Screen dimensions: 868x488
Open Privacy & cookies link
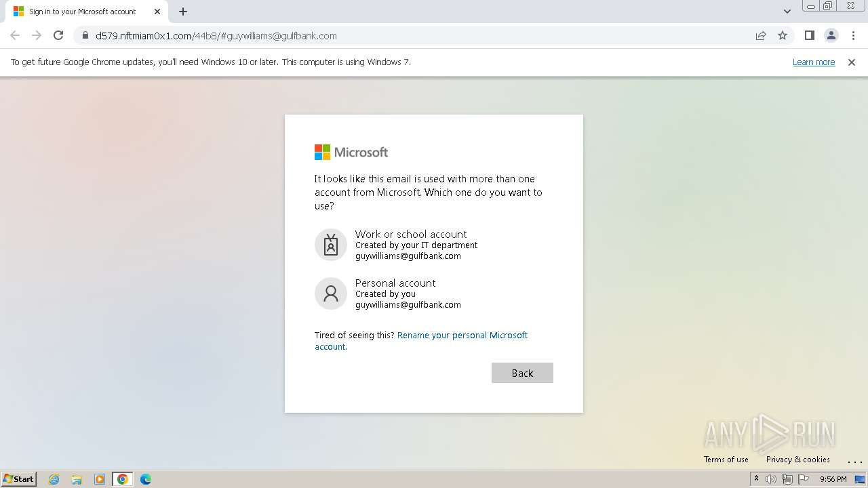(798, 460)
